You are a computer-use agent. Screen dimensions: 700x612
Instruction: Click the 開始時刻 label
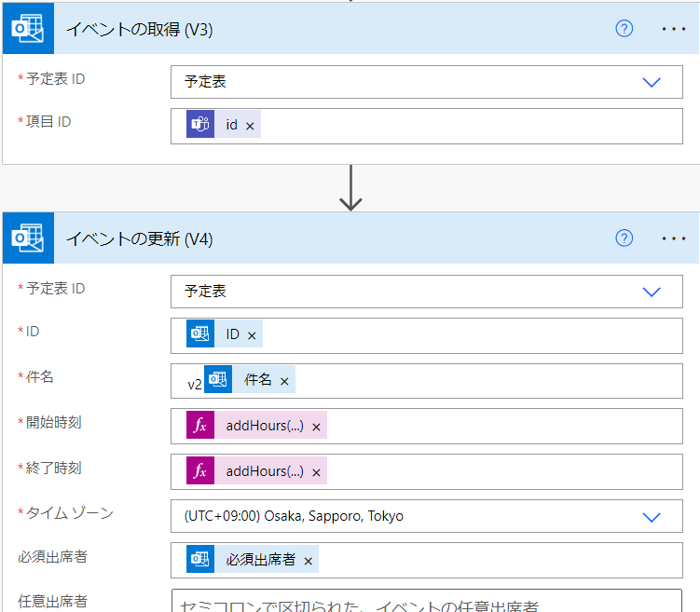[53, 422]
